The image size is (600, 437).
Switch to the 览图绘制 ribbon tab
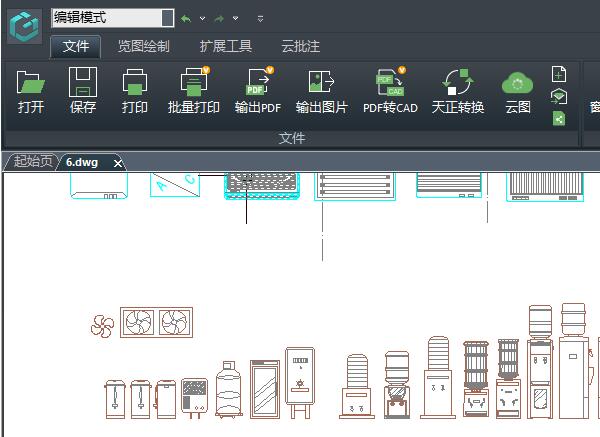[x=143, y=46]
